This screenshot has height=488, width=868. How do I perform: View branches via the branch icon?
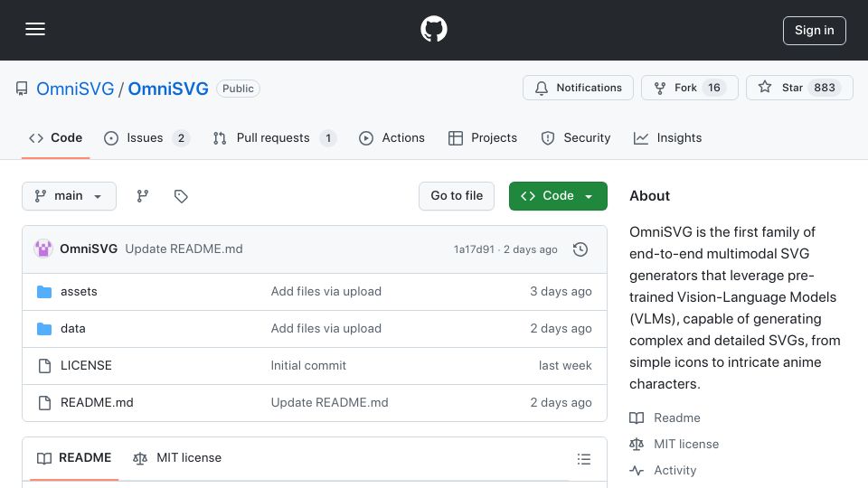[x=143, y=196]
